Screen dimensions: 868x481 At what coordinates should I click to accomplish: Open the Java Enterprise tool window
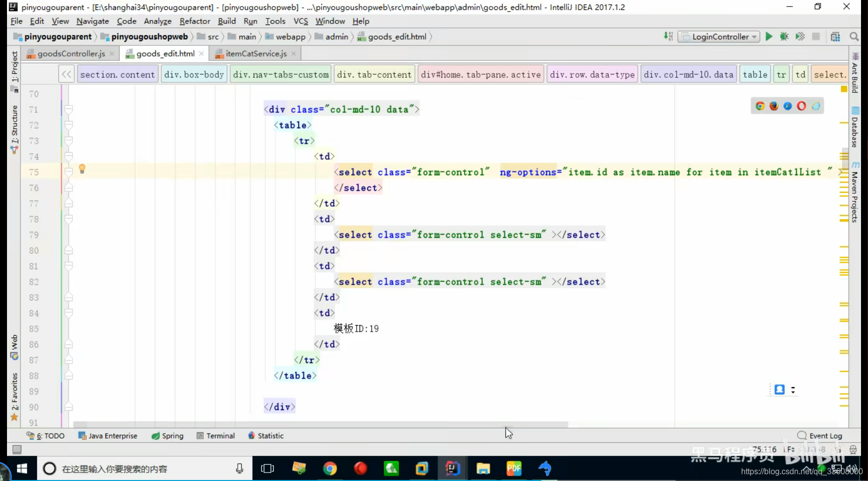pyautogui.click(x=108, y=436)
